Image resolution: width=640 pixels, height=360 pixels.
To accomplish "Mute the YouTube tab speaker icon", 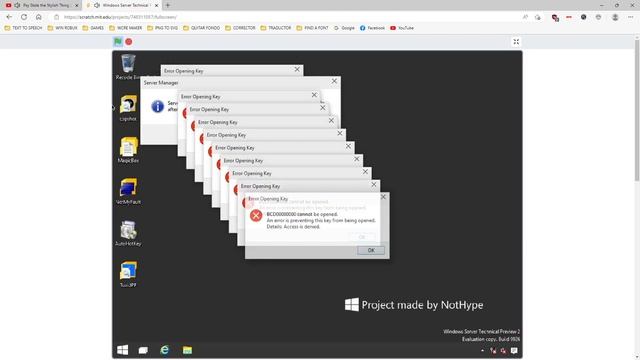I will (x=17, y=5).
